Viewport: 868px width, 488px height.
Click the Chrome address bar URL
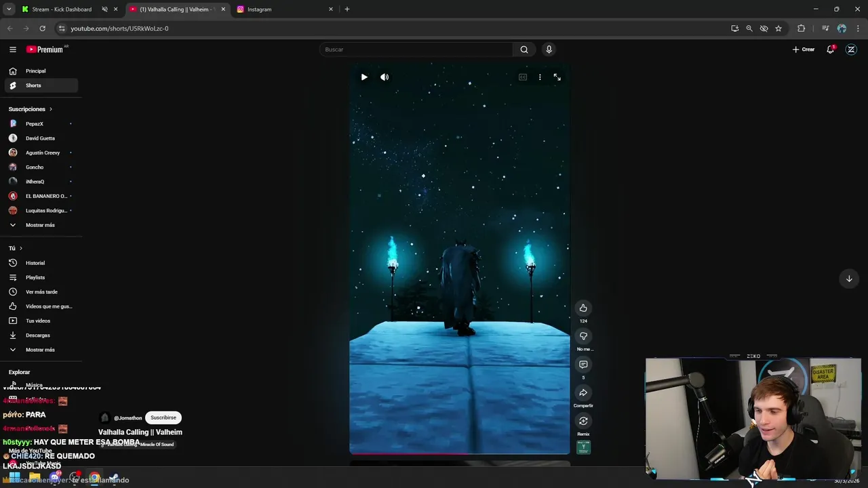pyautogui.click(x=119, y=28)
